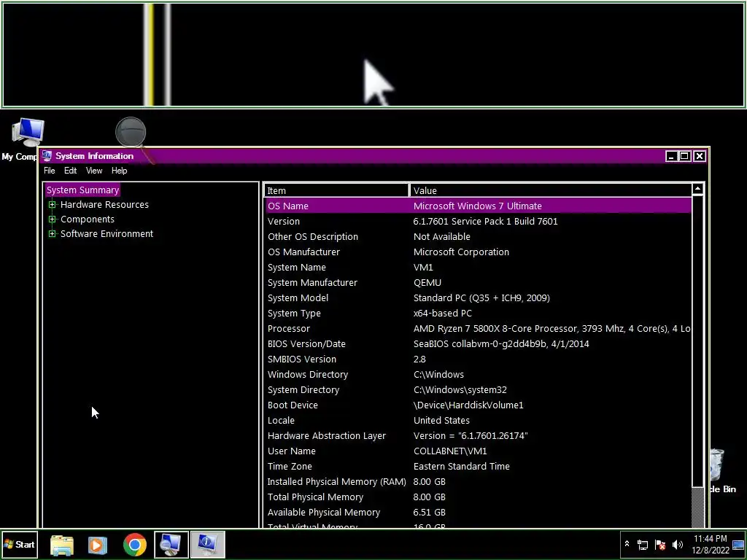Select the System Directory row

(479, 389)
